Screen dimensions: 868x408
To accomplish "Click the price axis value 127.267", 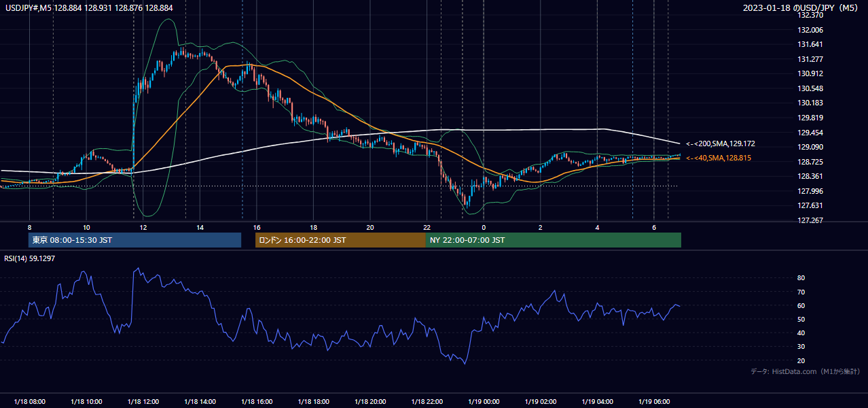I will tap(812, 220).
